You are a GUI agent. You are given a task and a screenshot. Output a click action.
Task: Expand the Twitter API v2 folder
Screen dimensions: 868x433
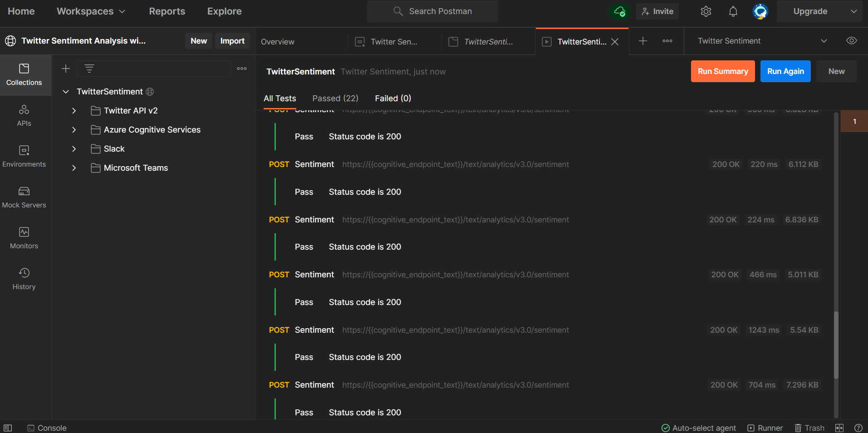pyautogui.click(x=74, y=111)
